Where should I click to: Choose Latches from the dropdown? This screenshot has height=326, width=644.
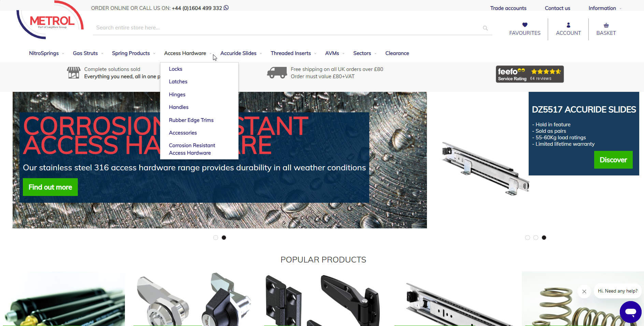178,82
